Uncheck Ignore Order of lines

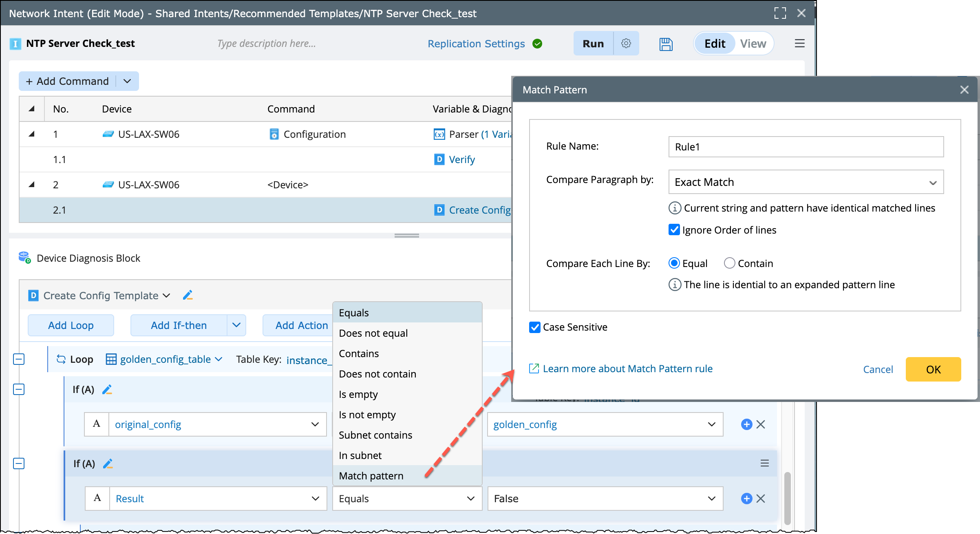pyautogui.click(x=674, y=230)
